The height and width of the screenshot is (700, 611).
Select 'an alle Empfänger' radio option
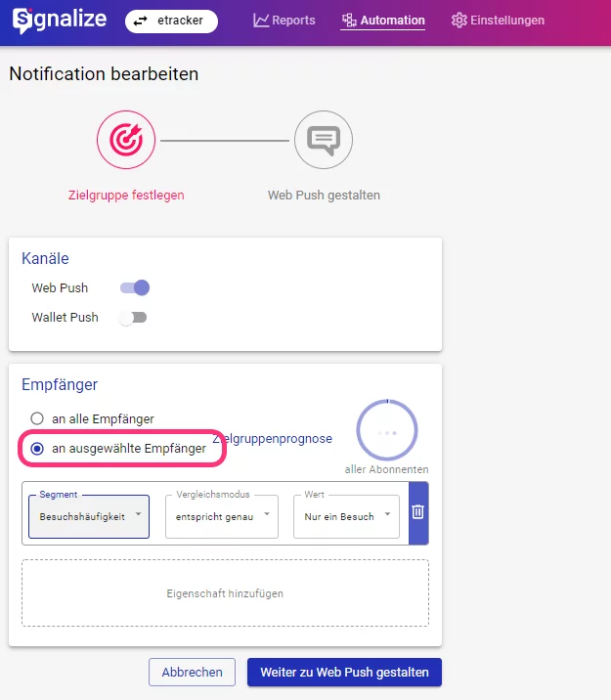(x=37, y=418)
